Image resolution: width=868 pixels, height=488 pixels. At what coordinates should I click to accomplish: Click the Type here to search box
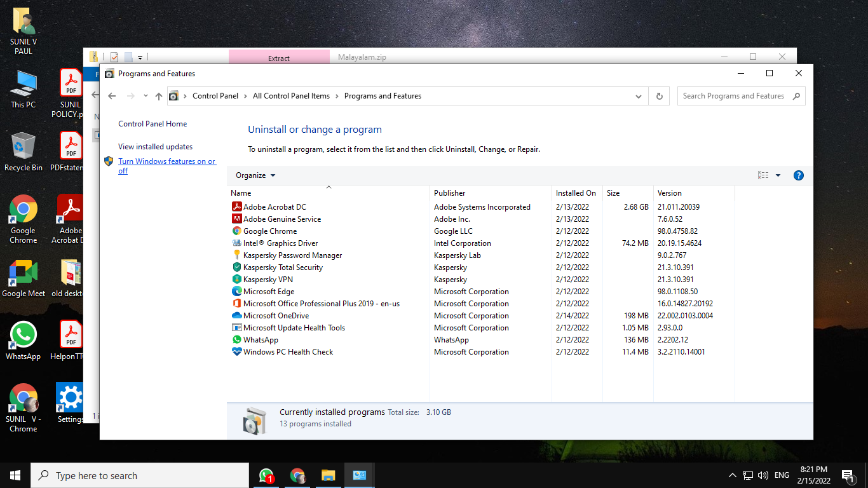(140, 475)
